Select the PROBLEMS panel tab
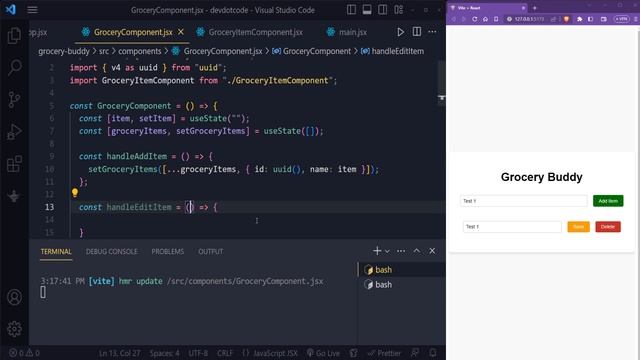The image size is (640, 360). coord(168,251)
